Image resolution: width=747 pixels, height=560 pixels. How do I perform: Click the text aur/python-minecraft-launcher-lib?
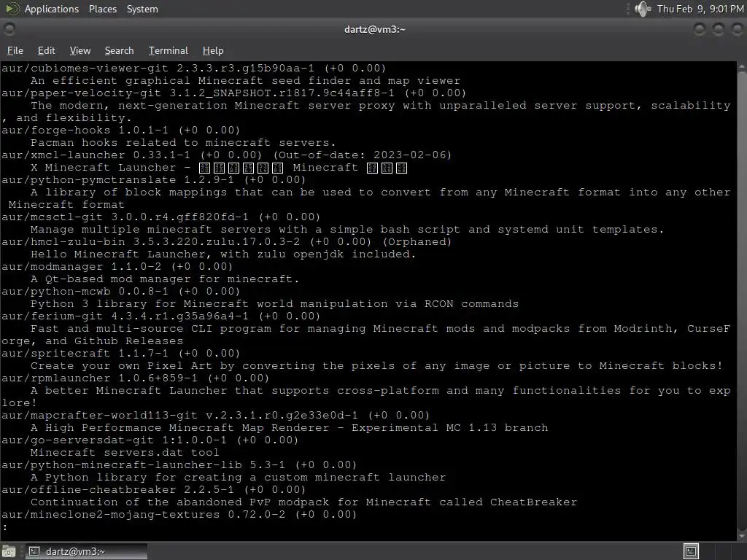[122, 464]
